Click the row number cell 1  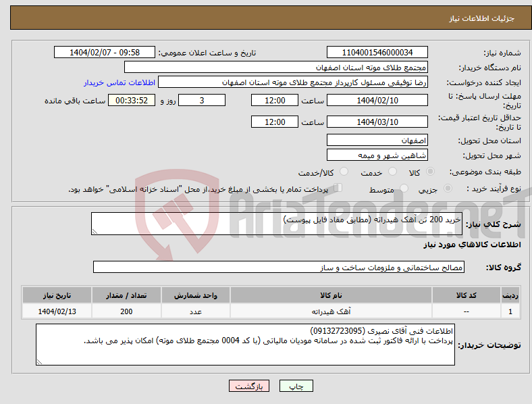tap(510, 311)
